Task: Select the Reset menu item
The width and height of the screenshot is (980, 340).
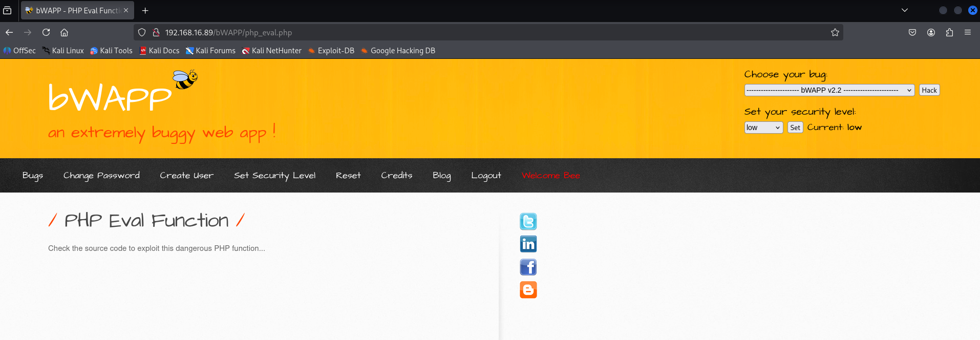Action: pos(348,176)
